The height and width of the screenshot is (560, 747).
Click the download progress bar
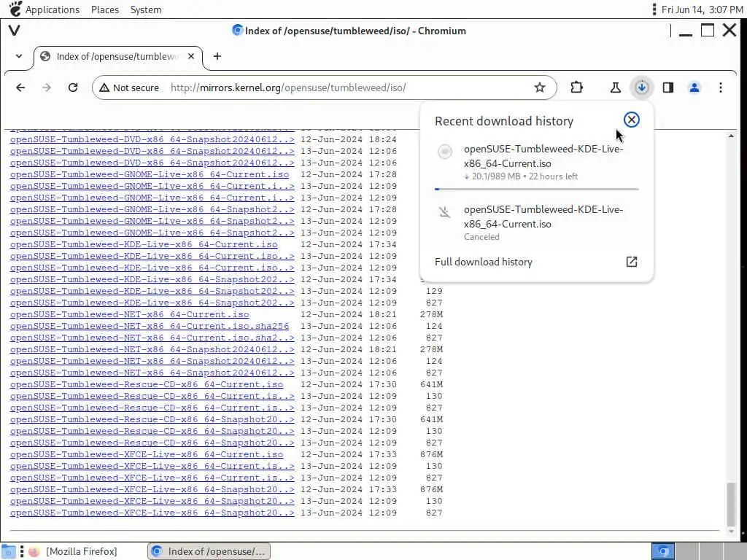coord(536,190)
